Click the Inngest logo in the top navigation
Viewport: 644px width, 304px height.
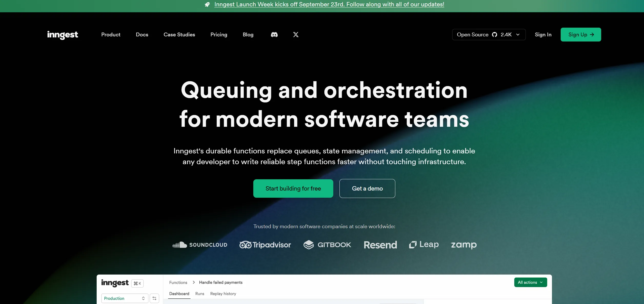[62, 35]
